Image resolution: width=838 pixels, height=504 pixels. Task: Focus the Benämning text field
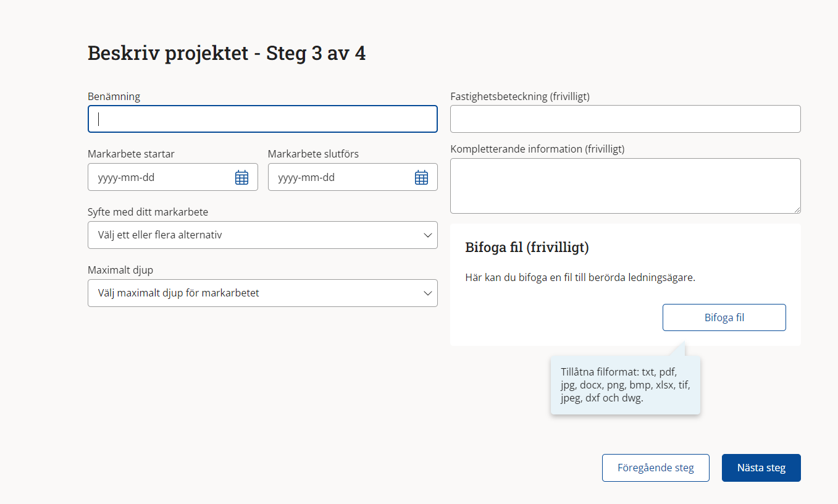[x=262, y=119]
